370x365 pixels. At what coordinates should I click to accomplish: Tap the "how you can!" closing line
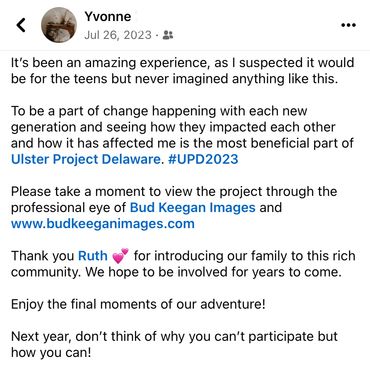(51, 353)
